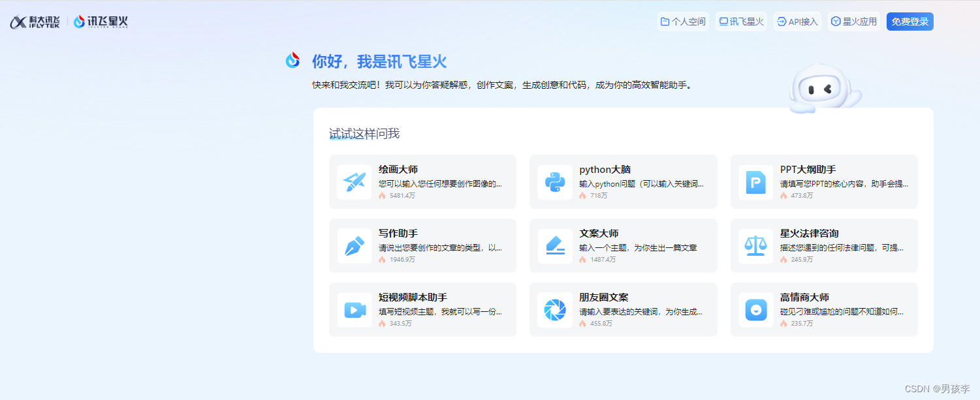980x400 pixels.
Task: Click the description starting 请填写您PPT的核心内容
Action: point(844,184)
